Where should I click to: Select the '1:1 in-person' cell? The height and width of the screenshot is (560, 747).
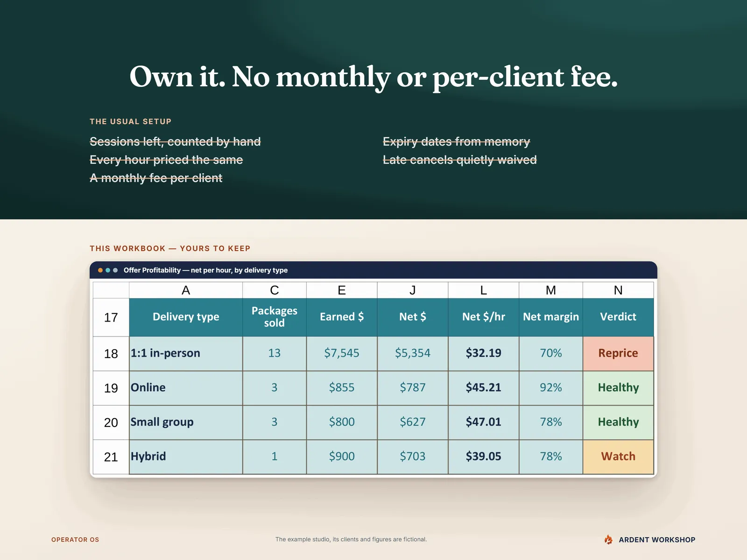click(186, 354)
